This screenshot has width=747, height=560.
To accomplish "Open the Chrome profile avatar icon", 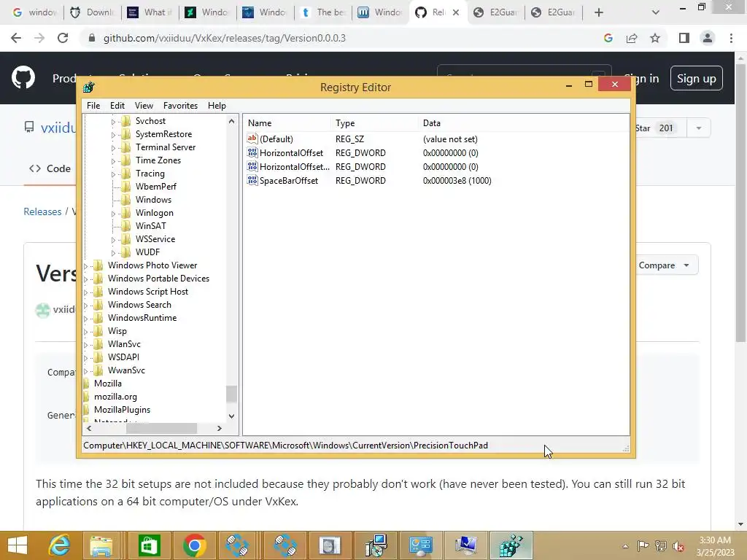I will point(708,38).
